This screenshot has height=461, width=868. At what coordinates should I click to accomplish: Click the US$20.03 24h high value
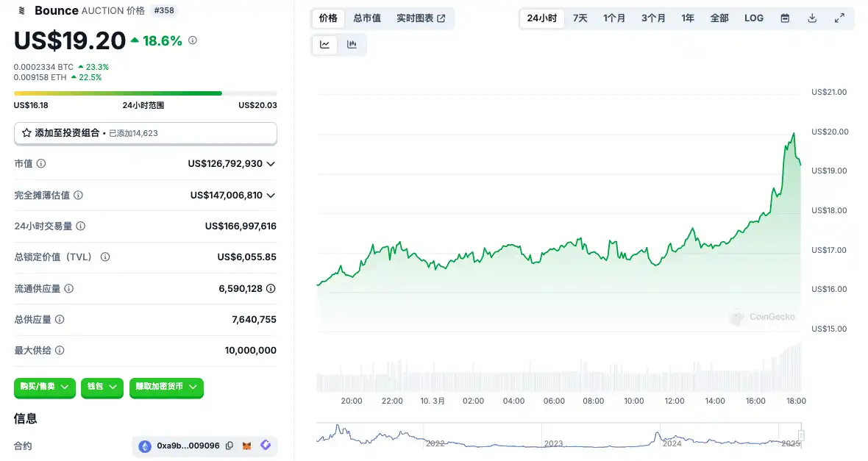click(258, 105)
